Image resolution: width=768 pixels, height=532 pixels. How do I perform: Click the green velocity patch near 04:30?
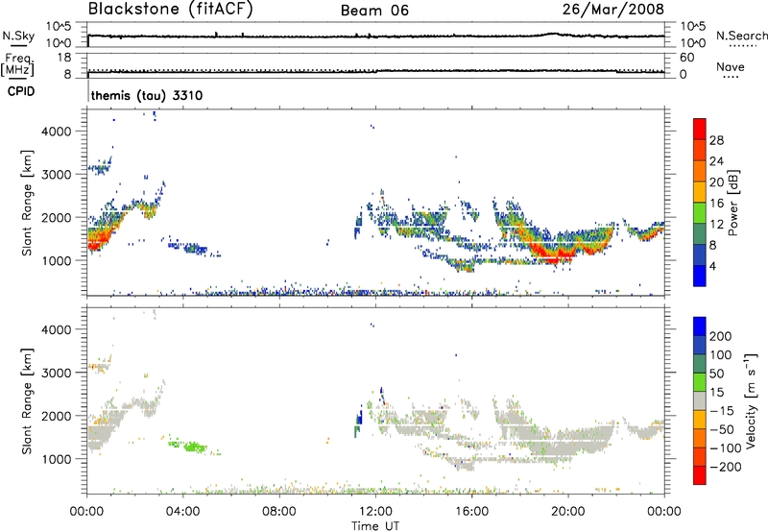(195, 447)
